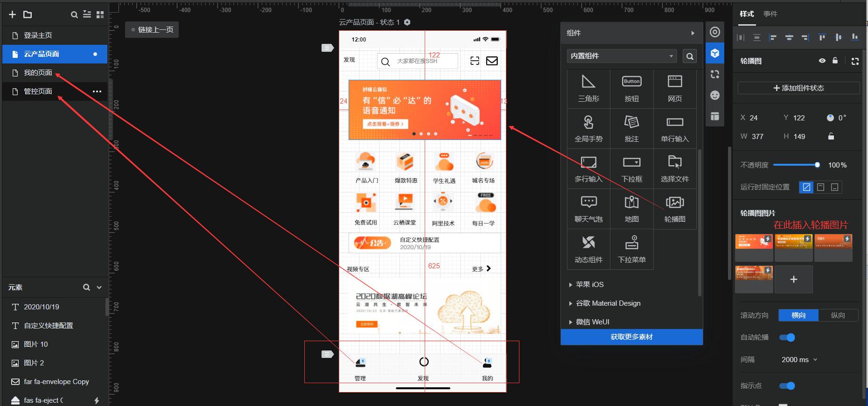
Task: Set scroll direction to 纵向 vertical
Action: click(838, 315)
